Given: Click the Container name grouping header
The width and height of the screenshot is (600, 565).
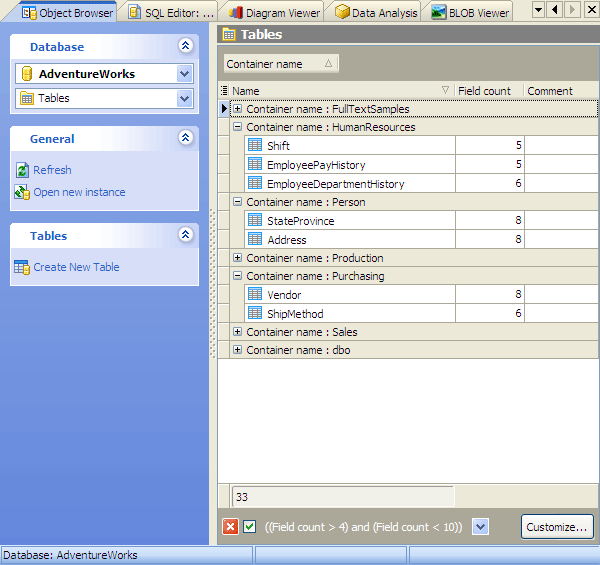Looking at the screenshot, I should (281, 64).
